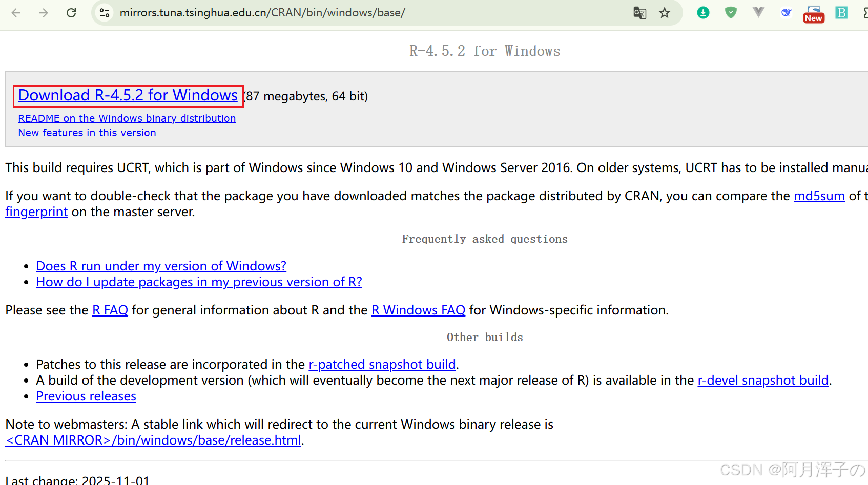The image size is (868, 485).
Task: Click the R-4.5.2 for Windows heading
Action: (x=485, y=51)
